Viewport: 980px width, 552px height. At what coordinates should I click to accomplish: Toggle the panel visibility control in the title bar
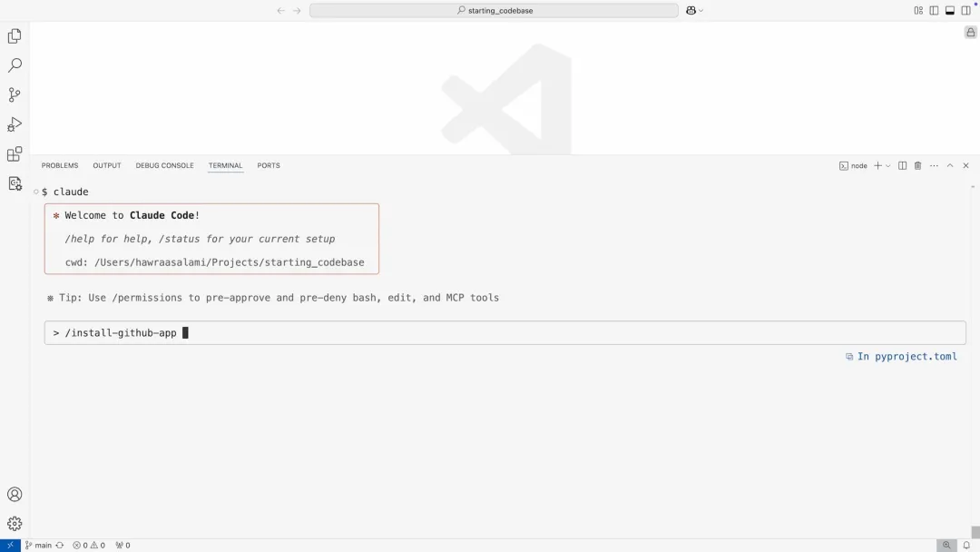[x=949, y=10]
